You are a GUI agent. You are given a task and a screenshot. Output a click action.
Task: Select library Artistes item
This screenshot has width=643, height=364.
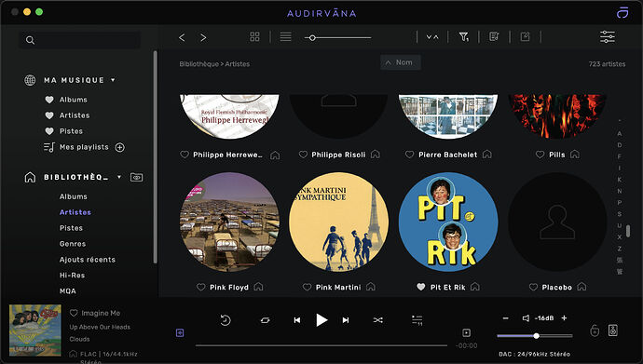coord(75,212)
